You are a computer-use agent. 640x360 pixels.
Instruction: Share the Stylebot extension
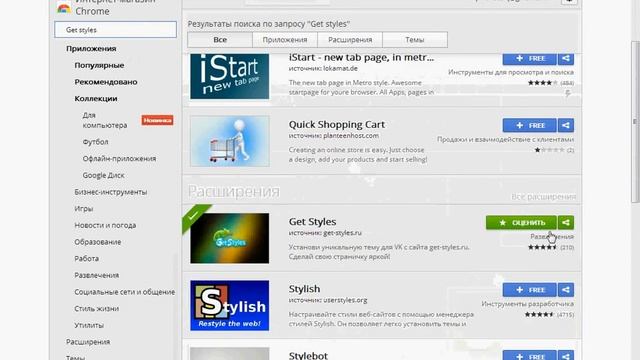coord(566,356)
